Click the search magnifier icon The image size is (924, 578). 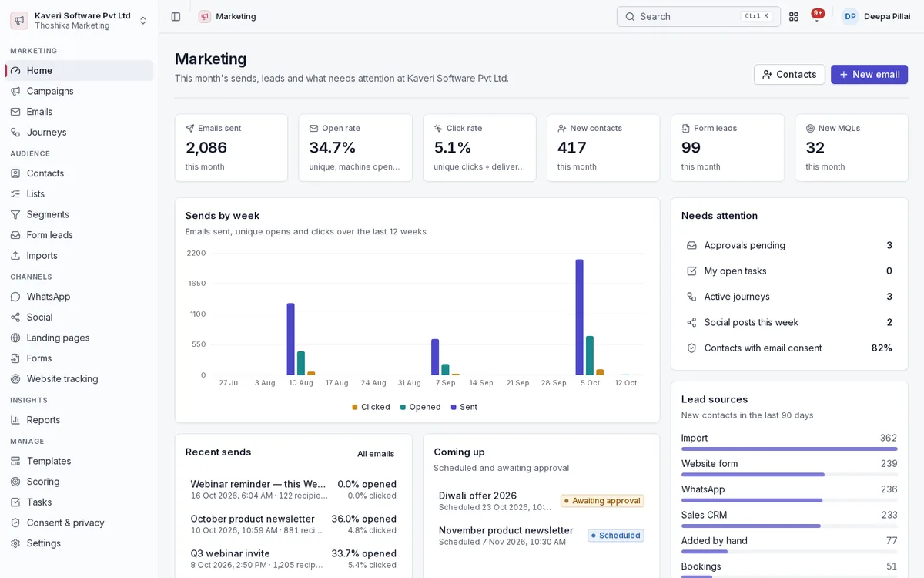(630, 16)
